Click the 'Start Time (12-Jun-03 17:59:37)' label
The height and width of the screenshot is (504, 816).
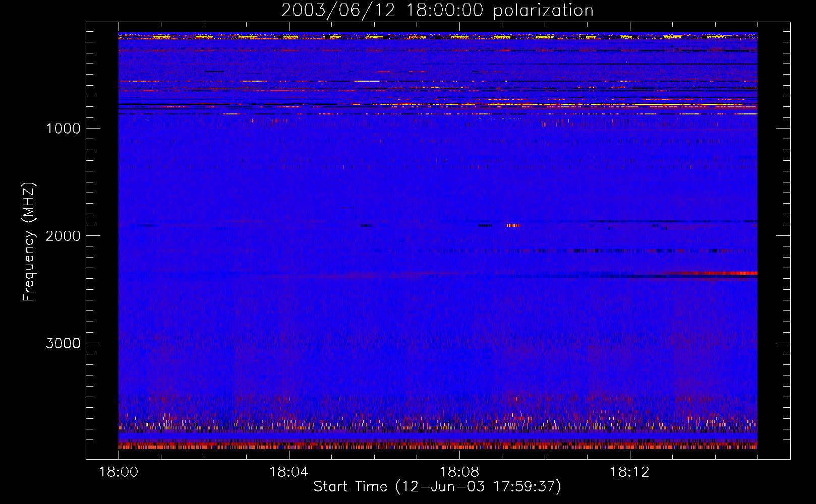(x=437, y=487)
